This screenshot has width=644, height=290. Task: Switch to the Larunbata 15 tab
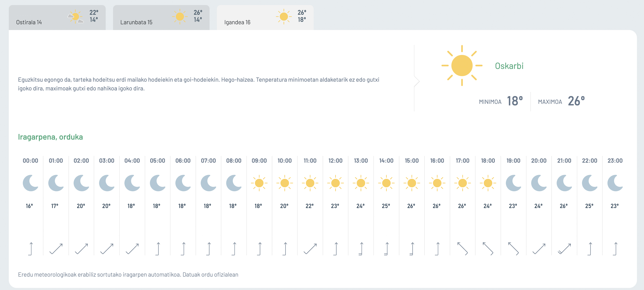161,17
